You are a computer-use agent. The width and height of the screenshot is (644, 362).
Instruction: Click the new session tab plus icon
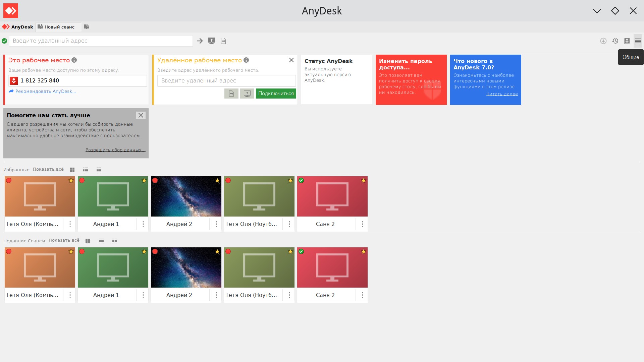click(x=87, y=27)
